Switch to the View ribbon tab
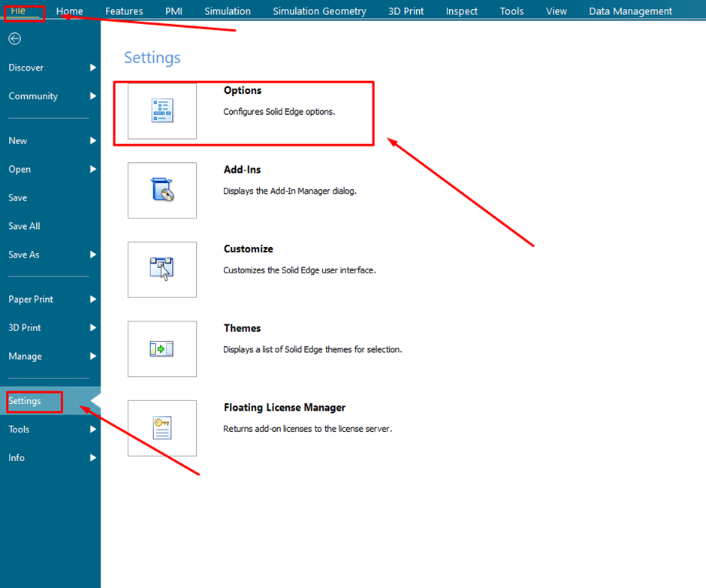The image size is (706, 588). point(556,11)
